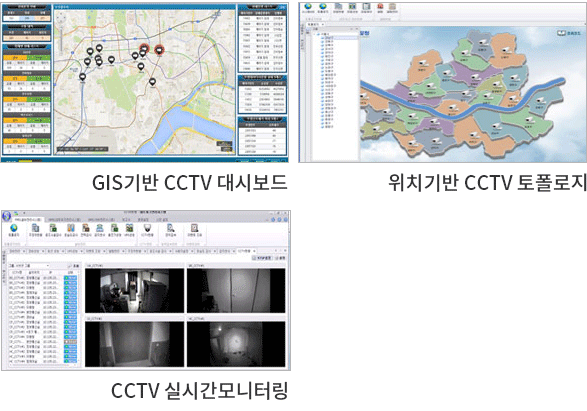Viewport: 587px width, 411px height.
Task: Open the dropdown tab above the topology tree panel
Action: (x=315, y=24)
